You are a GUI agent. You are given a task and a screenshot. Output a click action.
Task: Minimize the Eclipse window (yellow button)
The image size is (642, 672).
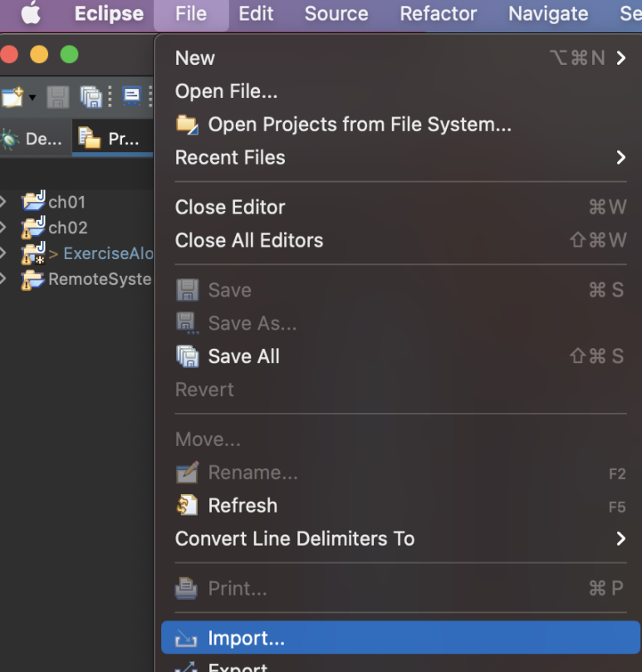click(x=39, y=55)
